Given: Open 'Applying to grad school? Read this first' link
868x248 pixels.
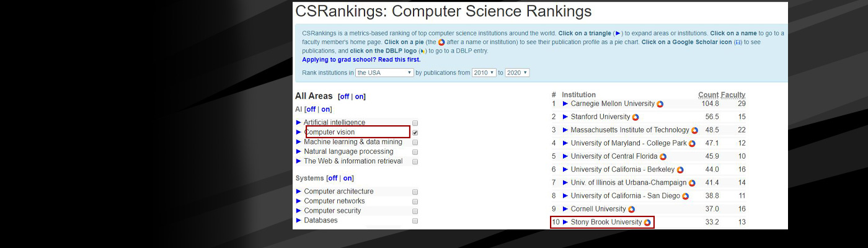Looking at the screenshot, I should pyautogui.click(x=361, y=60).
